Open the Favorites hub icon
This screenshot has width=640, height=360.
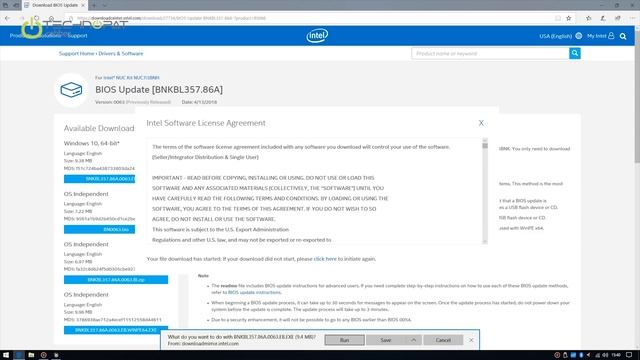(x=589, y=18)
